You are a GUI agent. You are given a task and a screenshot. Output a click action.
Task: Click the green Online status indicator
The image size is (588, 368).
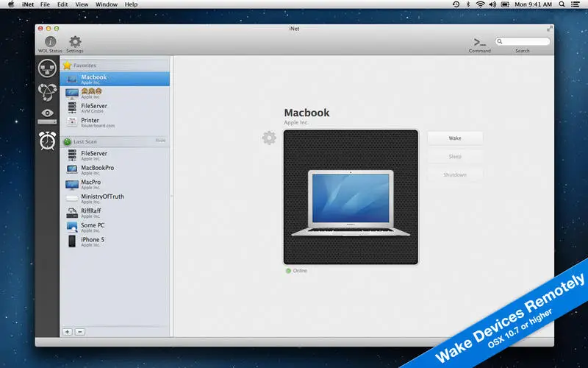click(288, 271)
